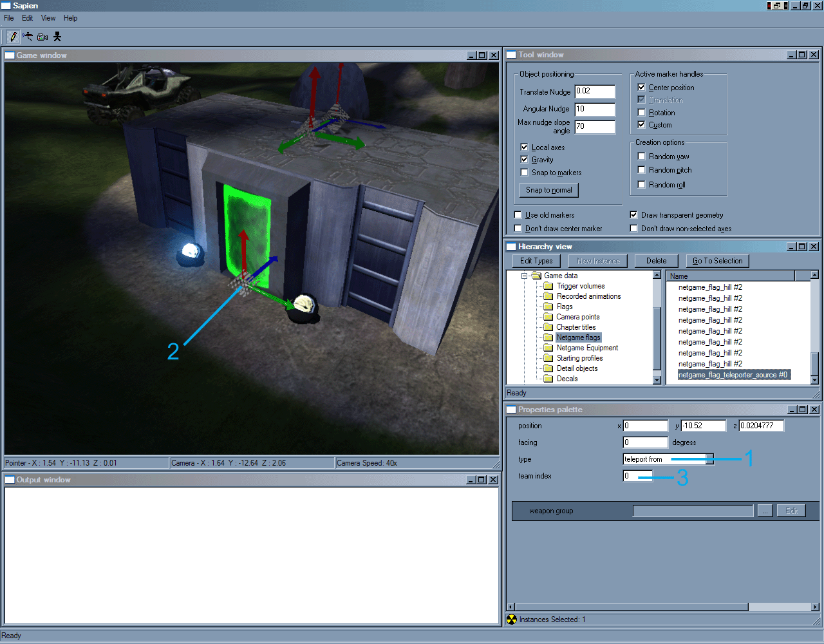Image resolution: width=824 pixels, height=644 pixels.
Task: Click the Tool window title icon
Action: tap(512, 55)
